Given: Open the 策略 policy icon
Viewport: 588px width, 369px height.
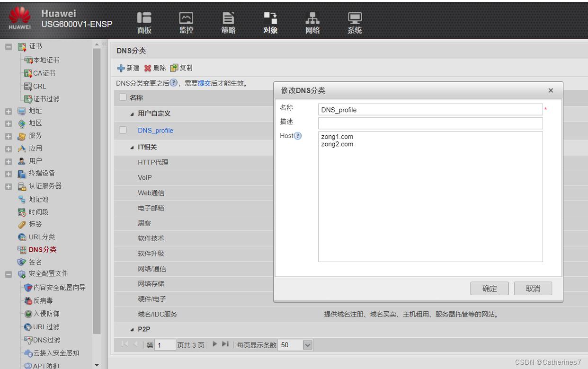Looking at the screenshot, I should pyautogui.click(x=228, y=18).
